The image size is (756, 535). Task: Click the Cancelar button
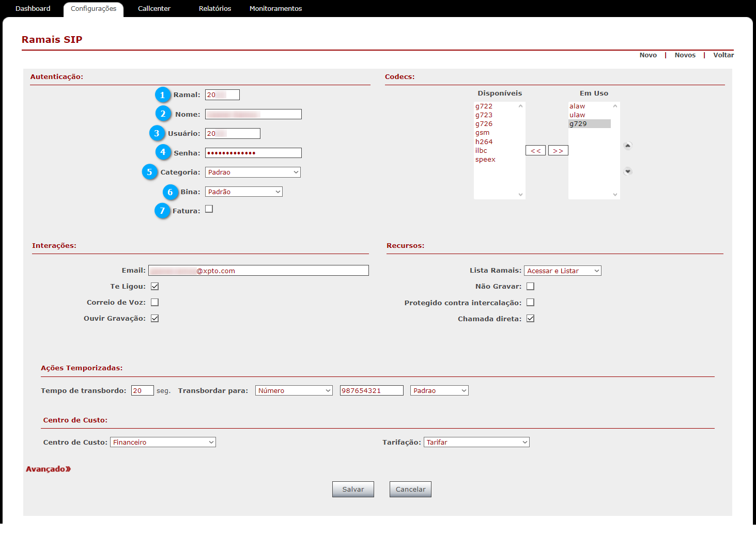[x=410, y=489]
